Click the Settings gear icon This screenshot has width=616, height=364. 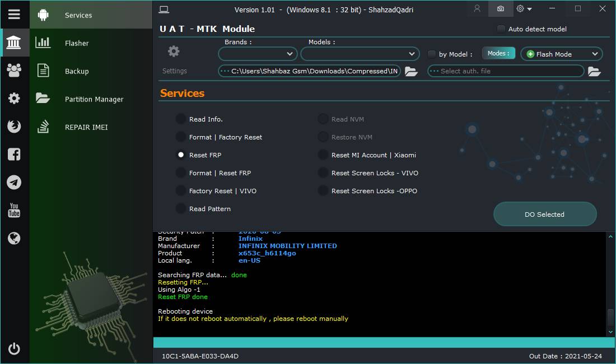coord(174,52)
